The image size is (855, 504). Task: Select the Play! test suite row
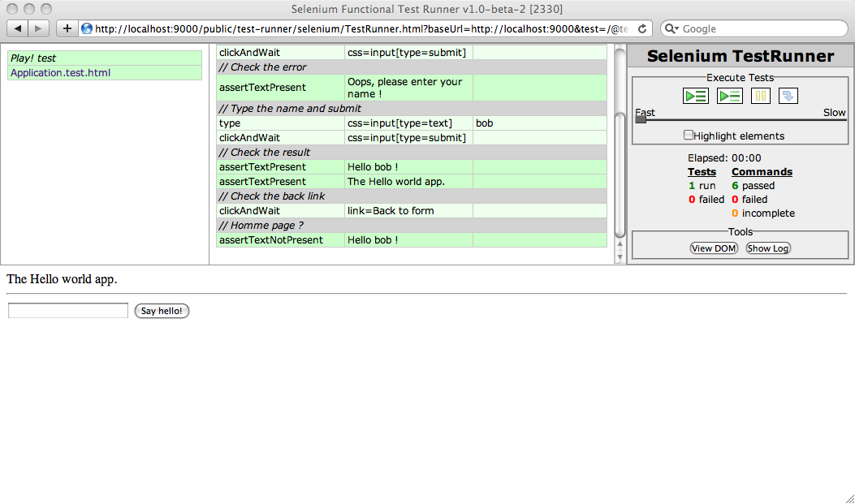point(104,58)
